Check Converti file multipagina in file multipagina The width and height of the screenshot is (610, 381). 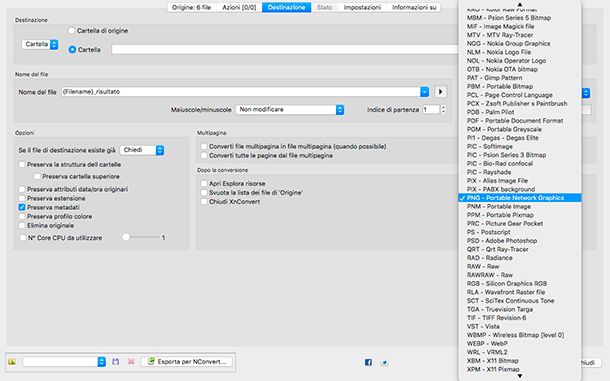tap(204, 146)
